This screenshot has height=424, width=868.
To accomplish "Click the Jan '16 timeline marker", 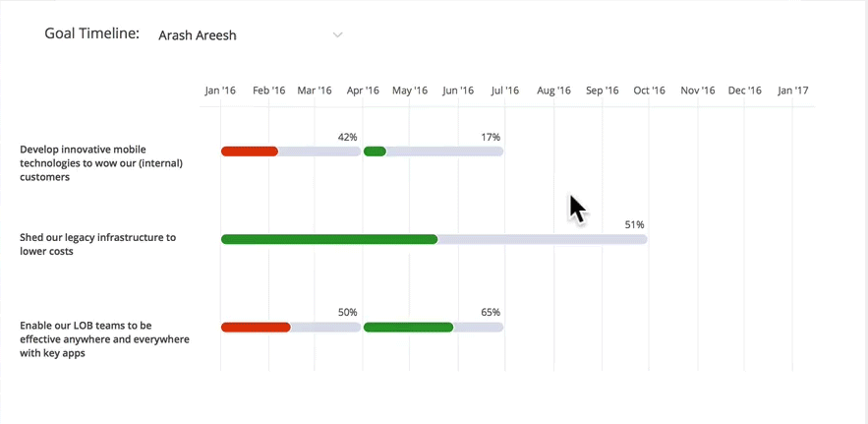I will click(220, 91).
